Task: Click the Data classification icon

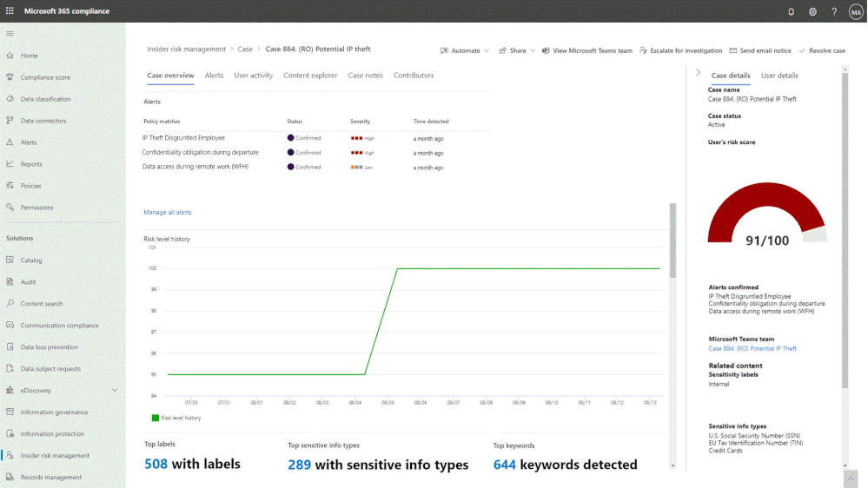Action: point(10,98)
